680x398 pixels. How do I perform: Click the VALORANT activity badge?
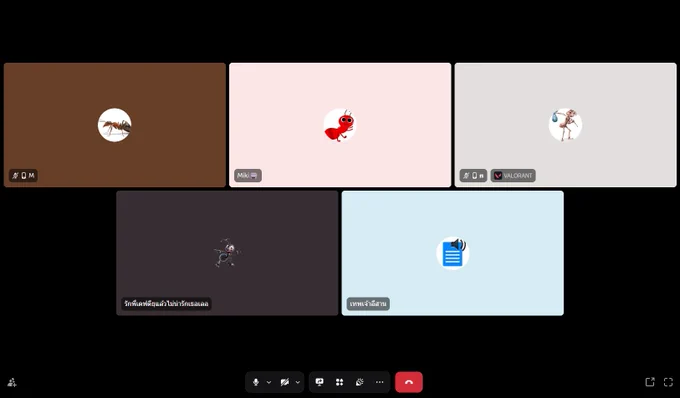513,176
